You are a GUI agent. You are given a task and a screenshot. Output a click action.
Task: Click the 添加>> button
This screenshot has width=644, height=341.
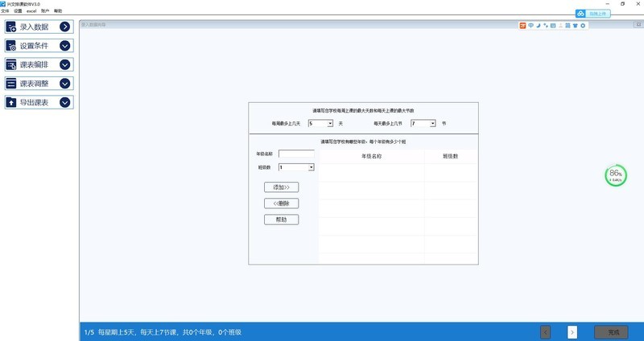click(281, 187)
